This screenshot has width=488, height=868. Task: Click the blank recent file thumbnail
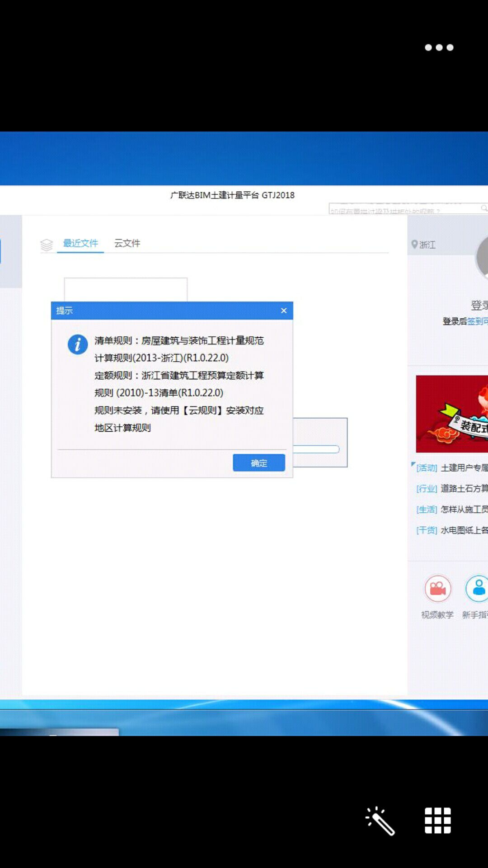coord(126,290)
